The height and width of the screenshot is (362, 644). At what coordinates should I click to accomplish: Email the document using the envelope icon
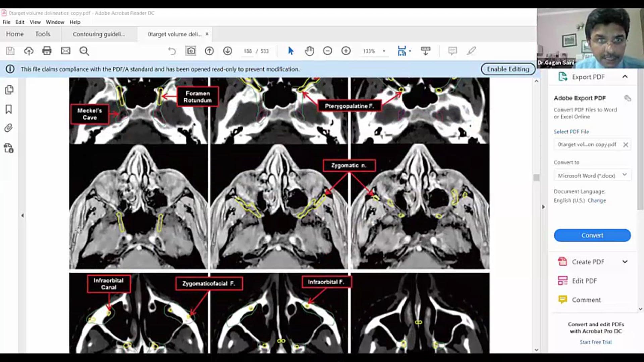(65, 51)
